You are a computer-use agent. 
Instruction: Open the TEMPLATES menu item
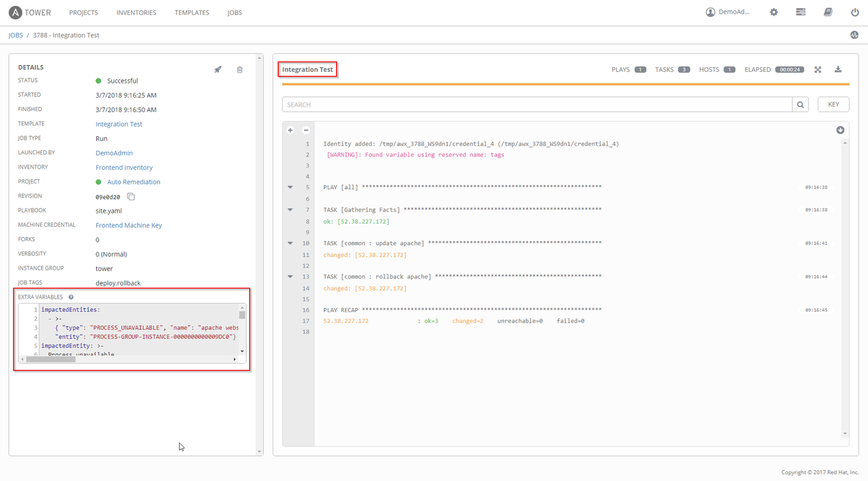[192, 12]
